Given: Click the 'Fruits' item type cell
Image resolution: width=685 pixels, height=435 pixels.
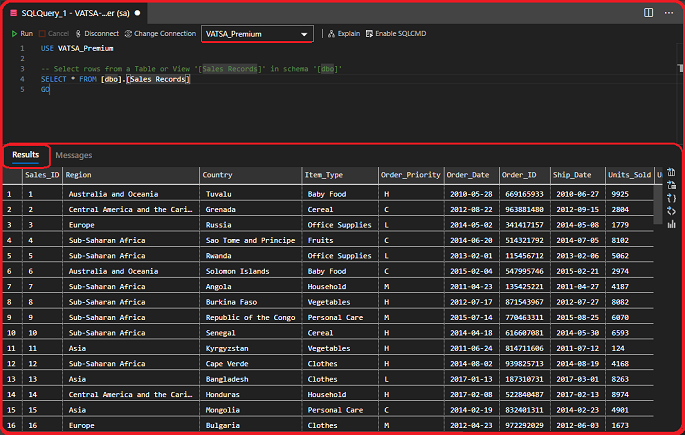Looking at the screenshot, I should coord(340,240).
